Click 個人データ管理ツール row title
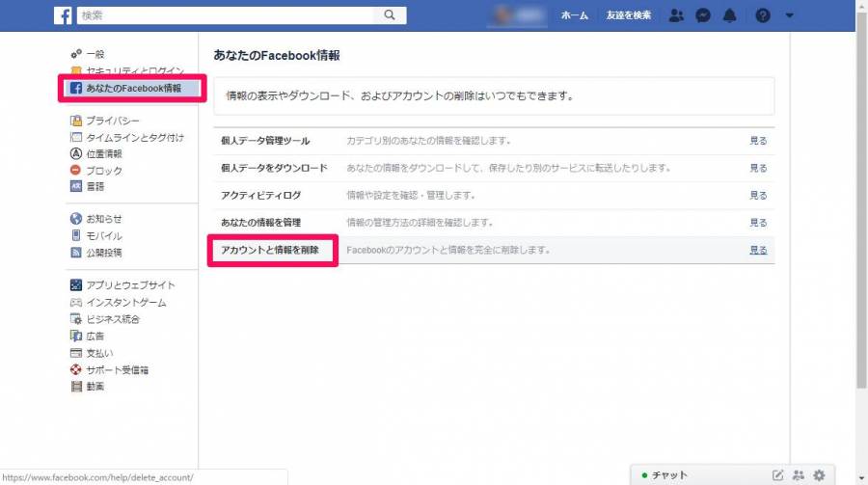The width and height of the screenshot is (868, 485). tap(265, 141)
